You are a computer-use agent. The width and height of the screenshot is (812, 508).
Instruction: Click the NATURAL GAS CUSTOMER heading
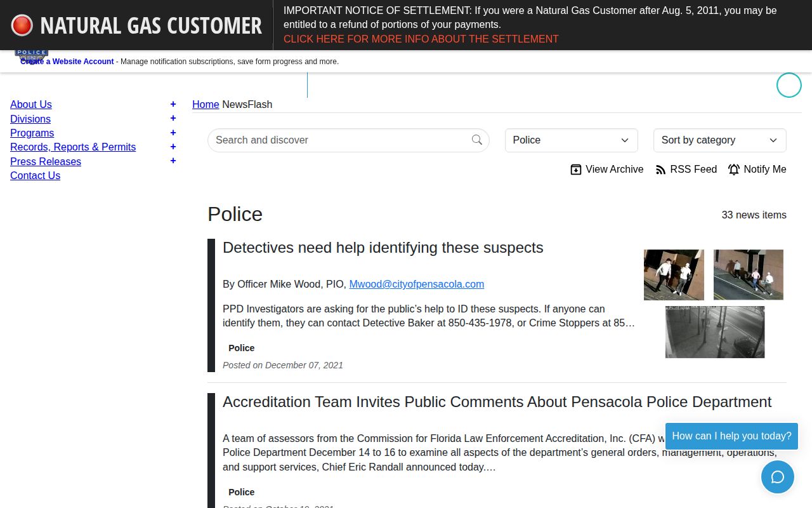[151, 25]
